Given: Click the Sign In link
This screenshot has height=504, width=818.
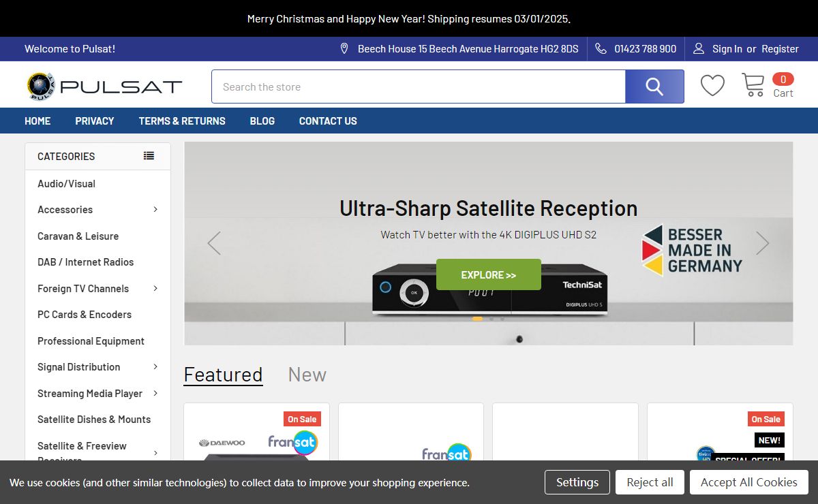Looking at the screenshot, I should (x=727, y=48).
